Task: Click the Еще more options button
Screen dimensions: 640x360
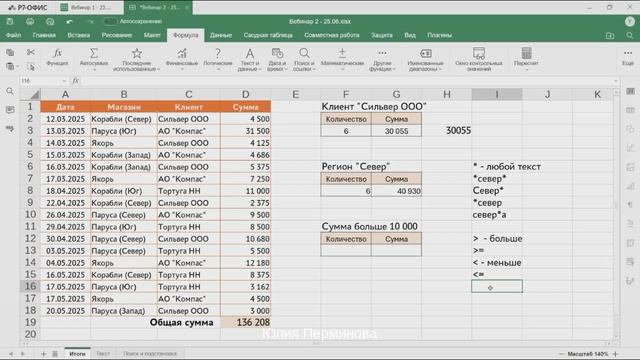Action: click(x=628, y=57)
